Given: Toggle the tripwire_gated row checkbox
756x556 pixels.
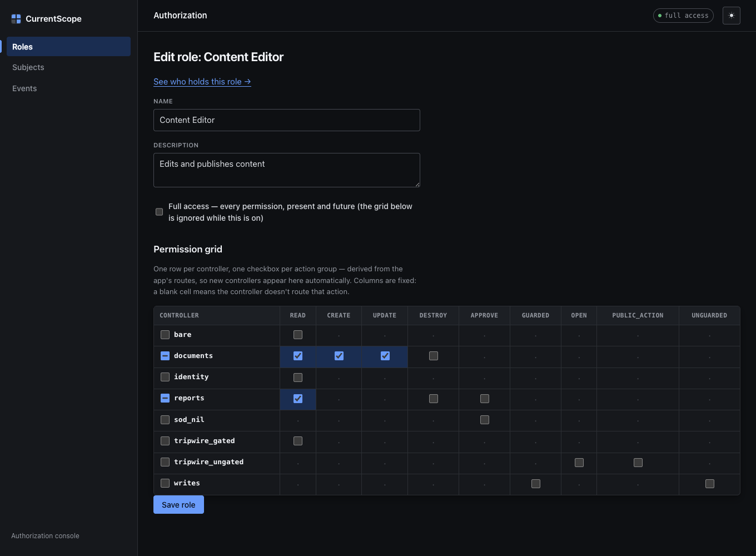Looking at the screenshot, I should [x=165, y=441].
